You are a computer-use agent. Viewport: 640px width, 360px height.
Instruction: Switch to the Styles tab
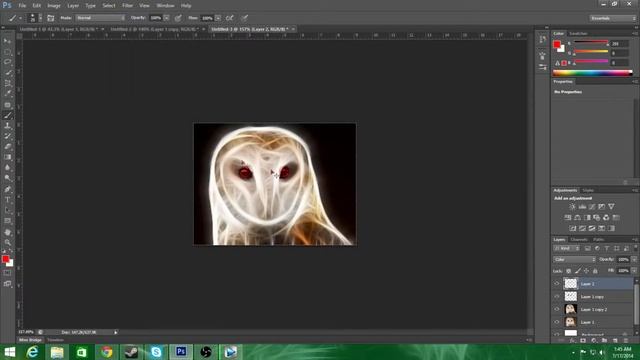coord(588,191)
